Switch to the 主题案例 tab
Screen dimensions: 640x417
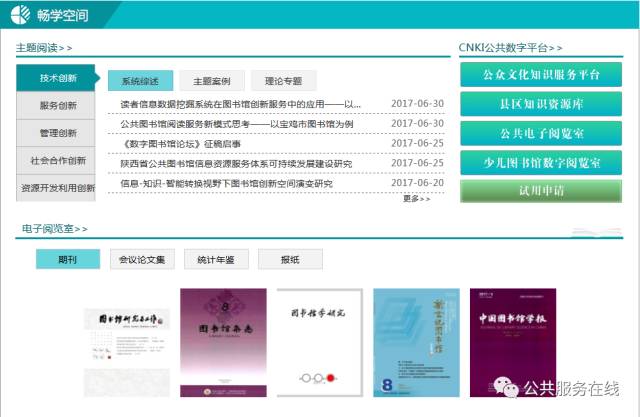212,81
